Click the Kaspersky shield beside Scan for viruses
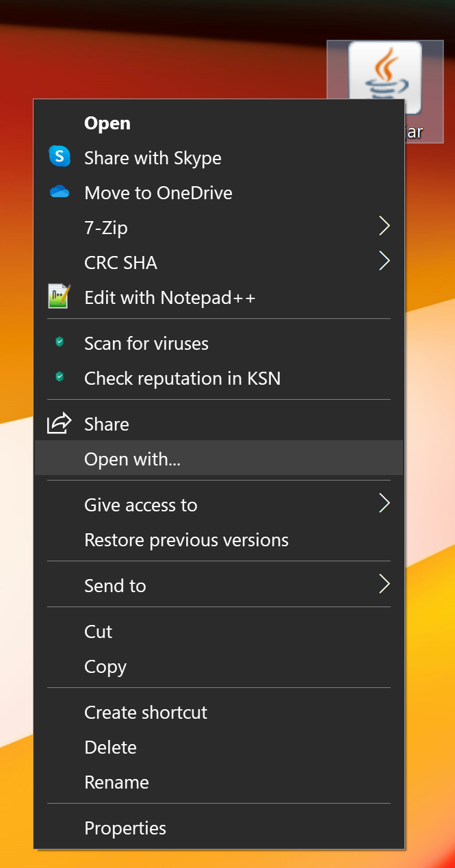Viewport: 455px width, 868px height. pos(60,342)
